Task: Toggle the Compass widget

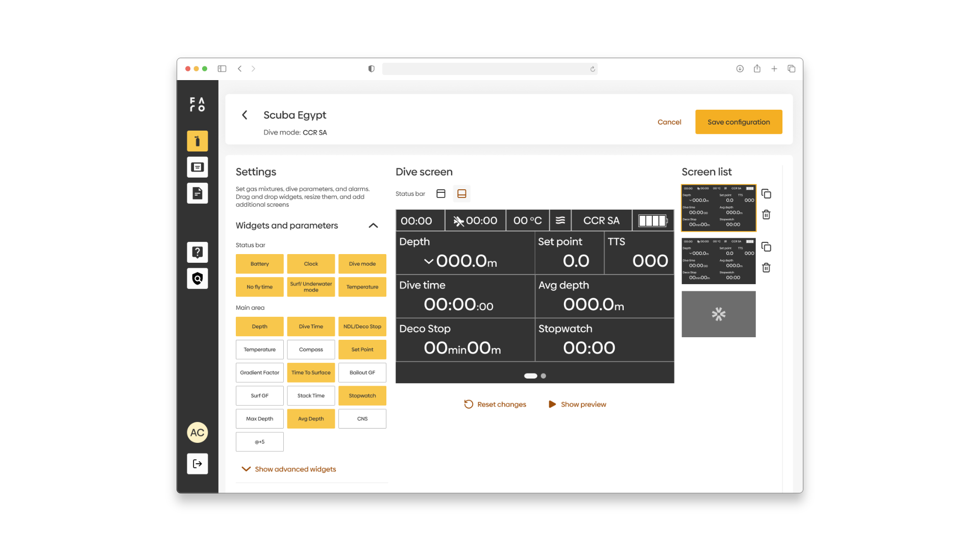Action: pos(311,350)
